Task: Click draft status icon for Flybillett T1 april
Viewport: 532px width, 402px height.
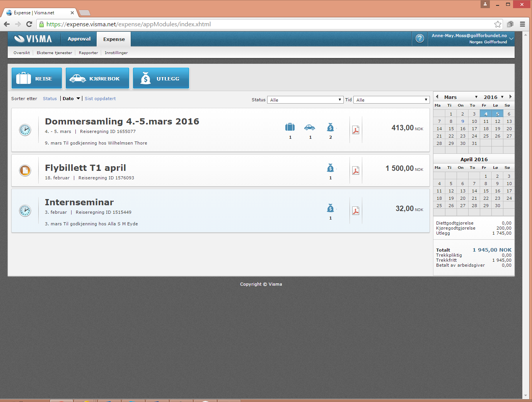Action: coord(25,170)
